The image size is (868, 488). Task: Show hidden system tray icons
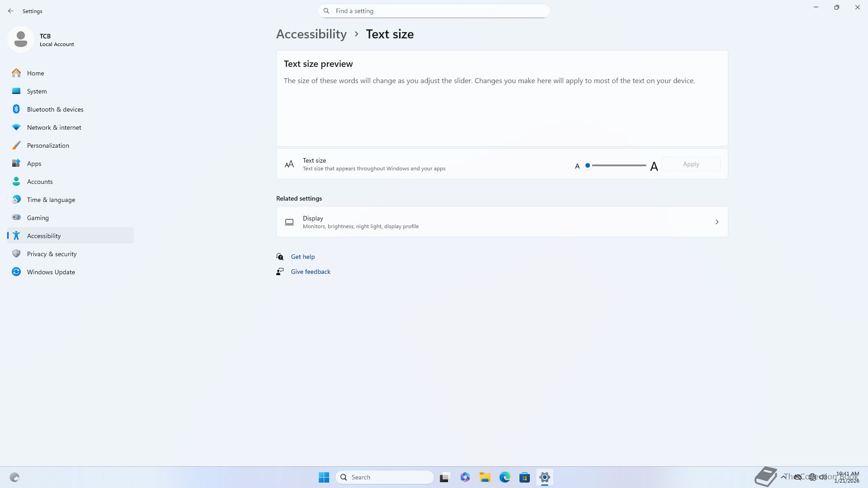pos(783,477)
